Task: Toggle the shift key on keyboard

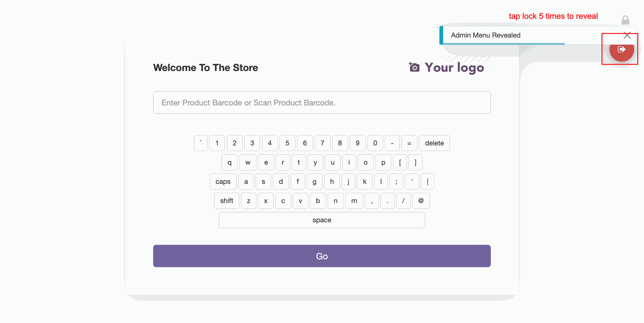Action: [x=227, y=201]
